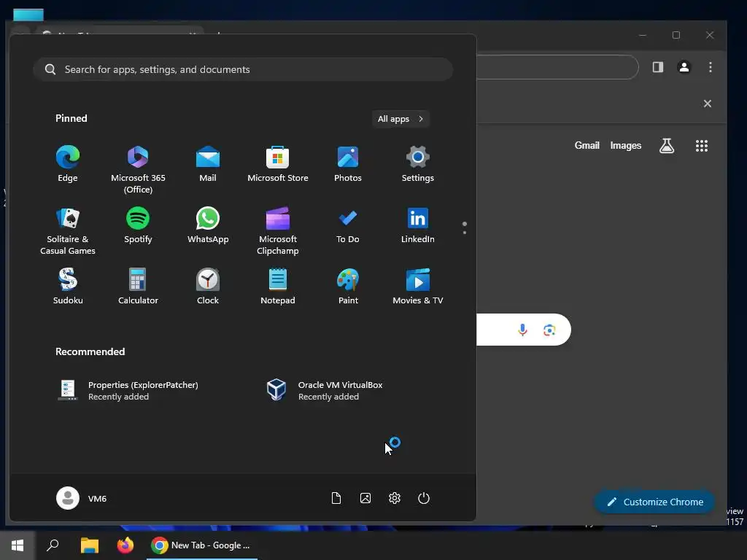Open Microsoft Store from pinned apps
This screenshot has width=747, height=560.
(x=278, y=164)
